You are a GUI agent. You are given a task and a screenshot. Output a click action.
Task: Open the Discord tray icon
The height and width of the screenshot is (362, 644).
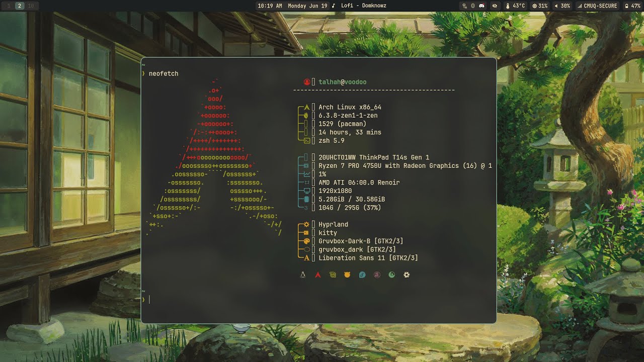(481, 6)
